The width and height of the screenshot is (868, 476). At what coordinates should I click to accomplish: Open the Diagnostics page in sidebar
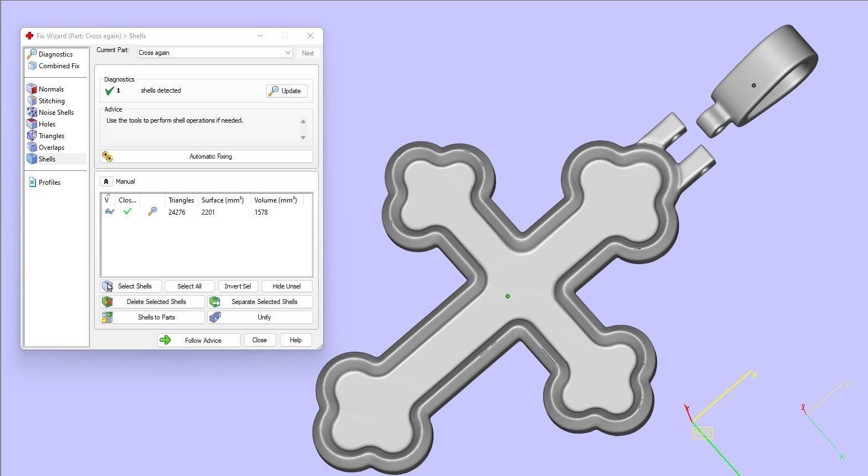[x=55, y=54]
